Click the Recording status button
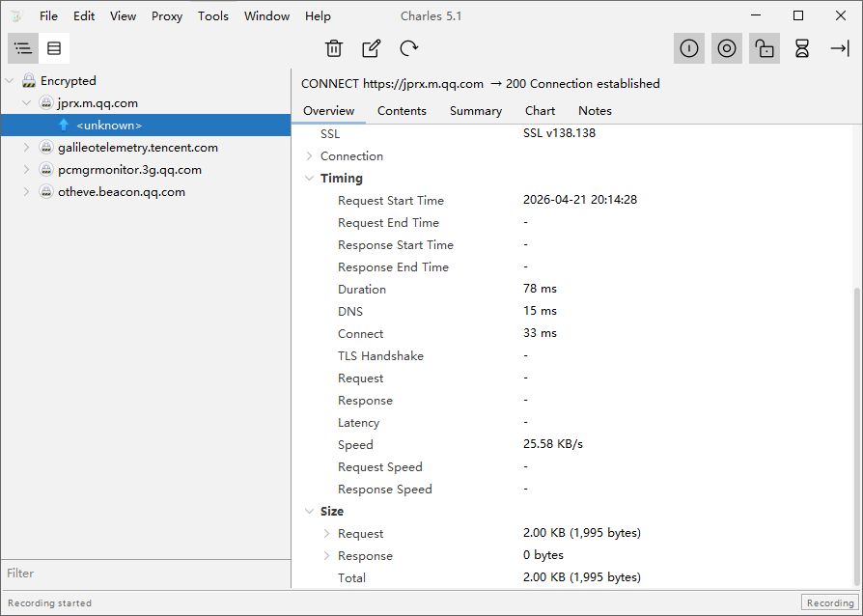This screenshot has height=616, width=863. pos(829,602)
